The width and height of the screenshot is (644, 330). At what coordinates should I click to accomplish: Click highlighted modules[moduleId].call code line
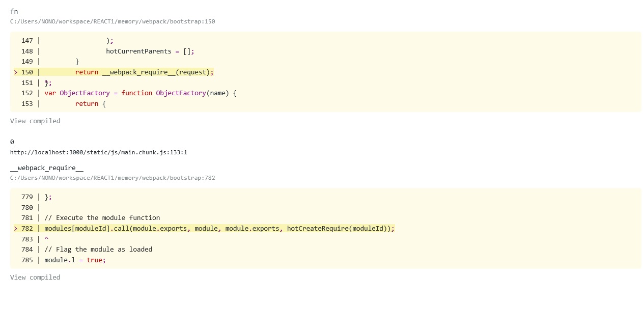pos(219,229)
